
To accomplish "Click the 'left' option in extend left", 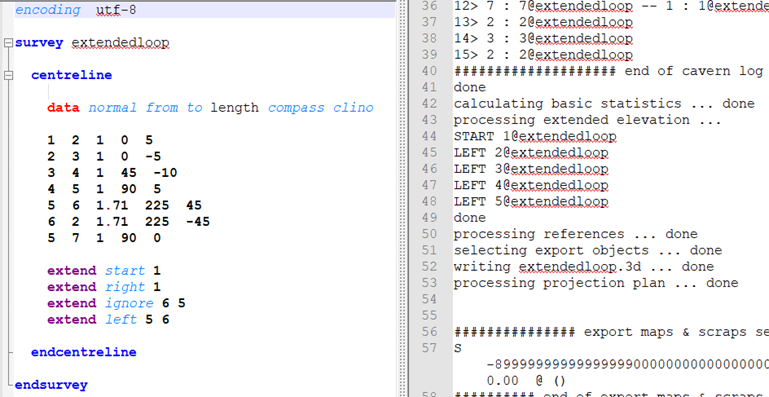I will tap(121, 320).
